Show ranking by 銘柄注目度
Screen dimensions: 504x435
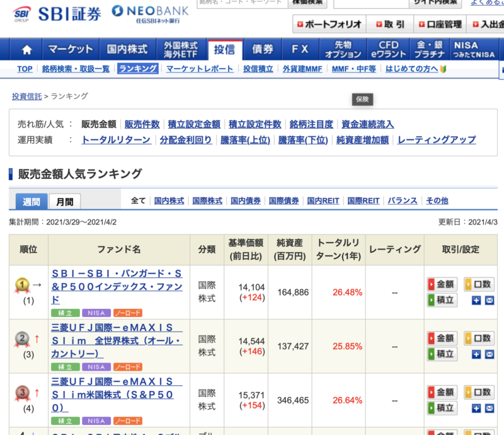click(x=311, y=124)
